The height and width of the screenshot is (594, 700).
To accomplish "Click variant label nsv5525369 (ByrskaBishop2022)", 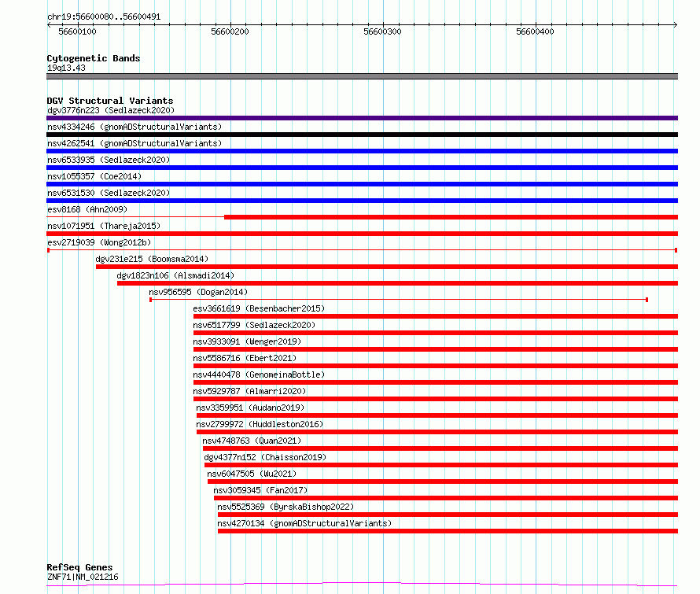I will pos(286,507).
